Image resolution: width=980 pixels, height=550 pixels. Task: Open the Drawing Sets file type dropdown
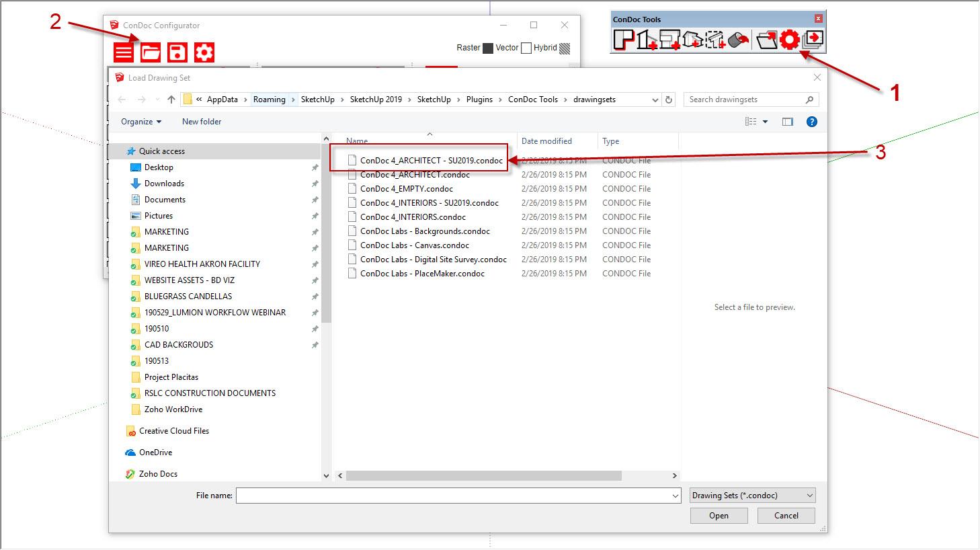[752, 496]
